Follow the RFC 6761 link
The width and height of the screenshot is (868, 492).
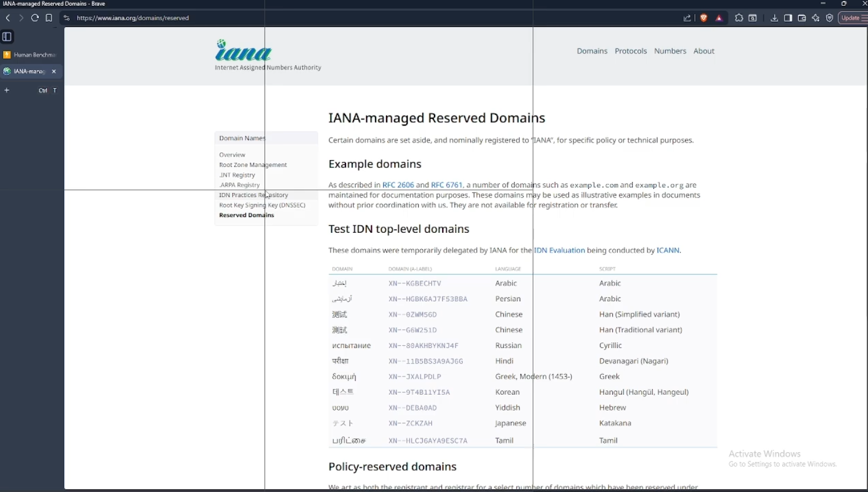(x=447, y=185)
